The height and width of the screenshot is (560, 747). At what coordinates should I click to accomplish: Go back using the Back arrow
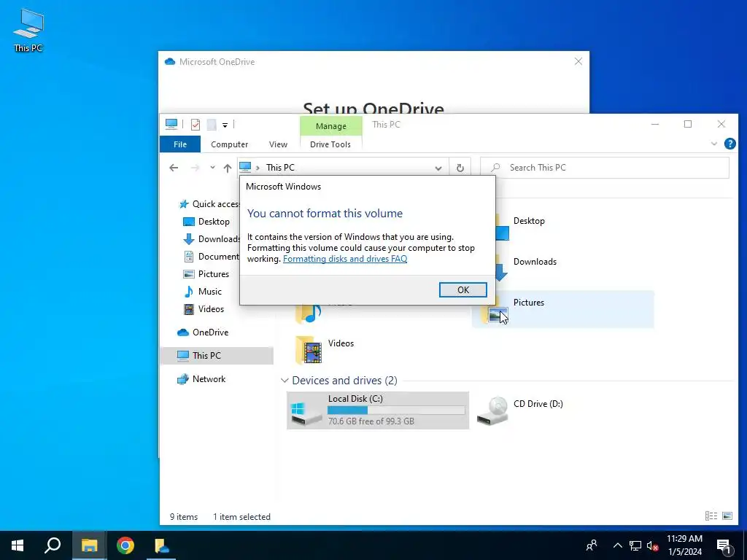coord(174,168)
